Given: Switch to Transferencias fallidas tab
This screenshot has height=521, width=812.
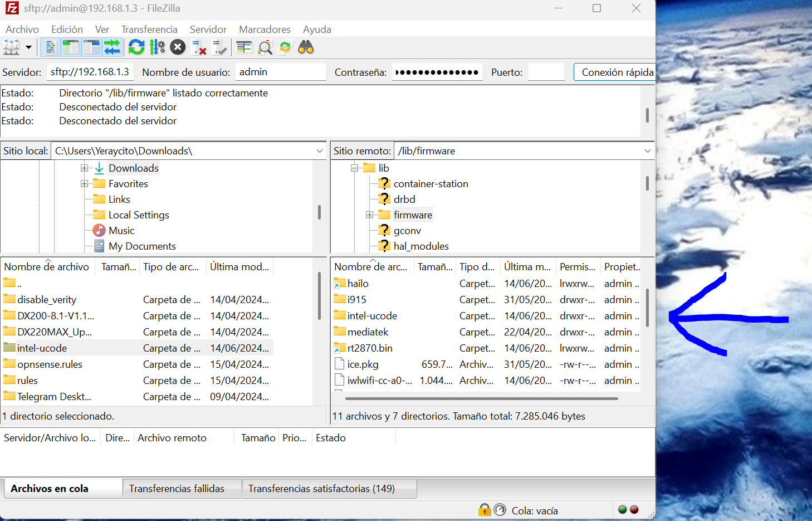Looking at the screenshot, I should pyautogui.click(x=177, y=489).
